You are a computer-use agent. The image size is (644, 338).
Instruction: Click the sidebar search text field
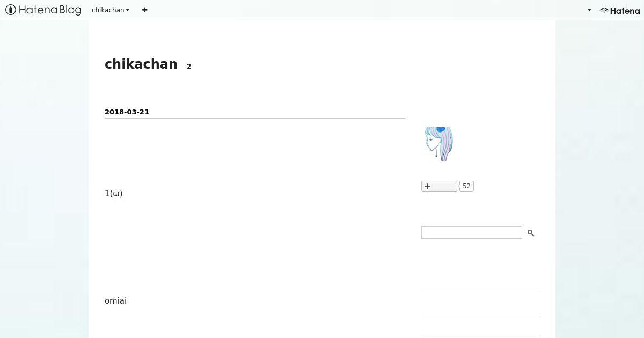coord(472,232)
